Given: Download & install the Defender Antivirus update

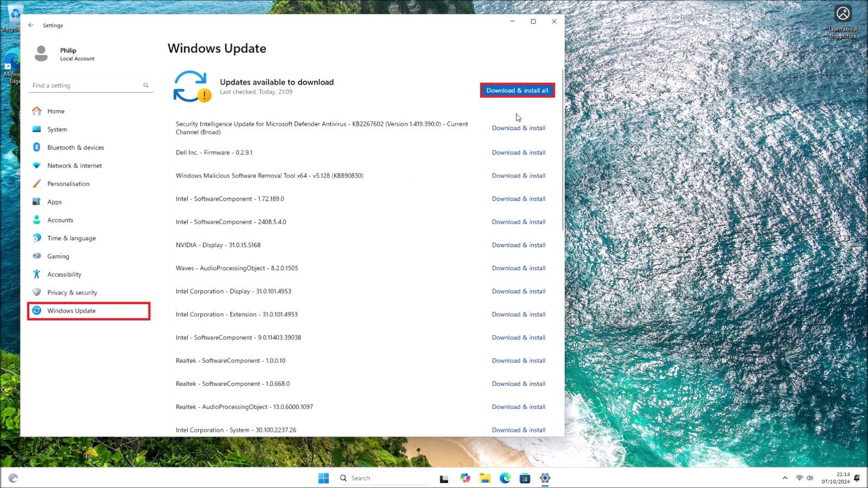Looking at the screenshot, I should pyautogui.click(x=519, y=128).
